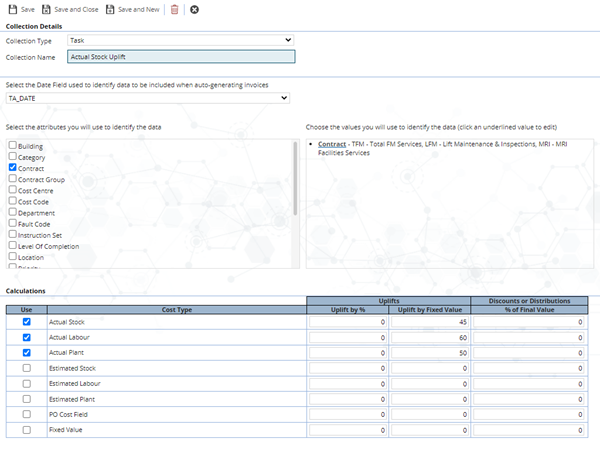Click the red delete trash icon
Image resolution: width=600 pixels, height=449 pixels.
(175, 9)
